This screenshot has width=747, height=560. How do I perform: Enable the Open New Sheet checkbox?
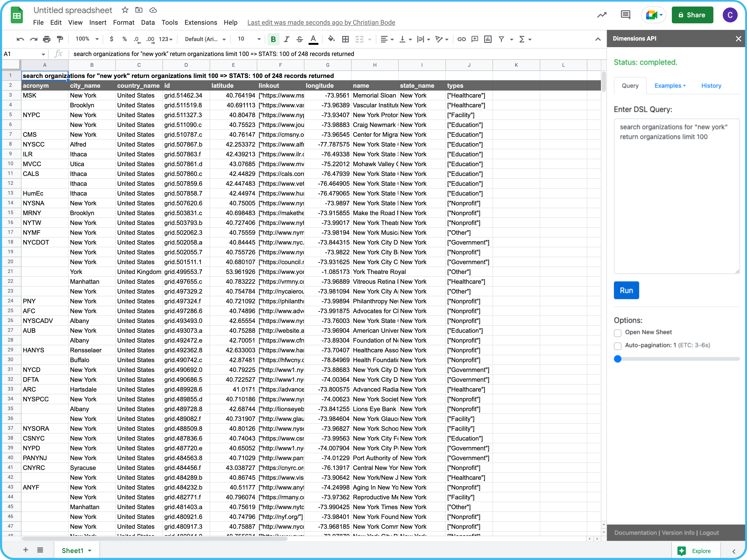click(618, 333)
